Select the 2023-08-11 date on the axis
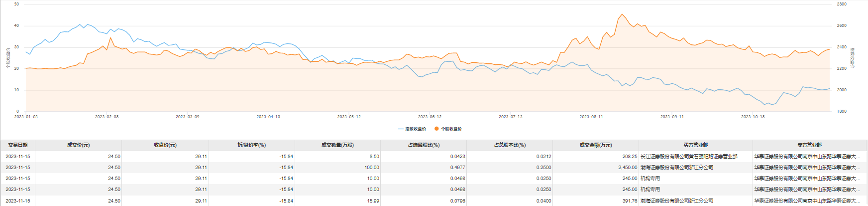This screenshot has height=206, width=868. tap(591, 117)
